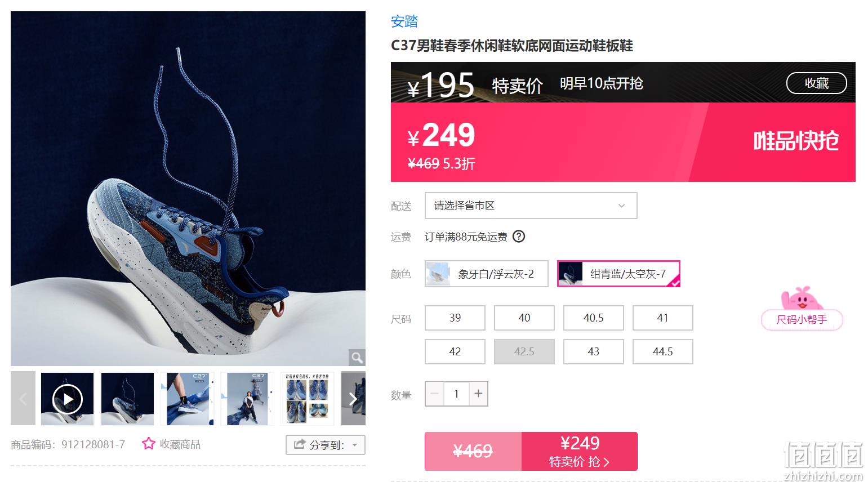868x486 pixels.
Task: Increase quantity with plus button
Action: [478, 394]
